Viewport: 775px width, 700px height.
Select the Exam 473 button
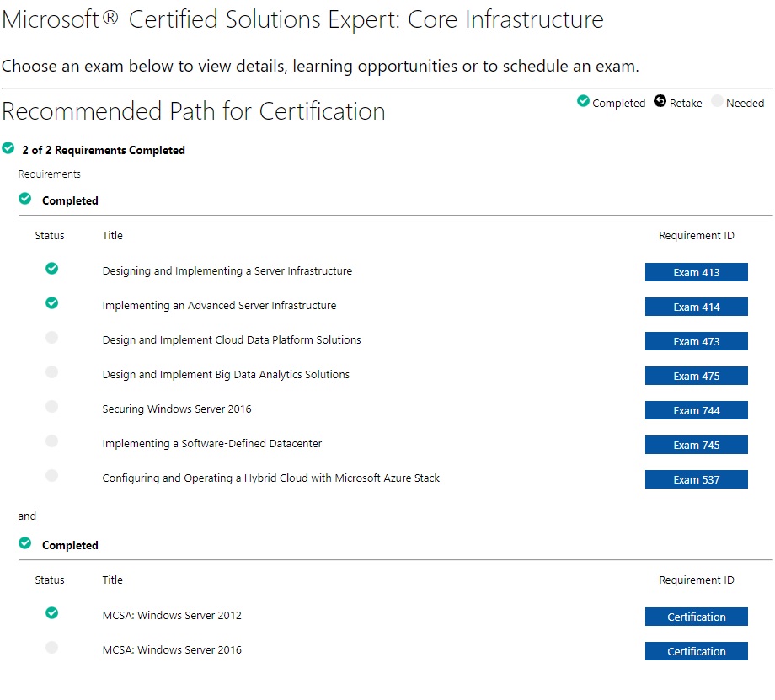[696, 341]
